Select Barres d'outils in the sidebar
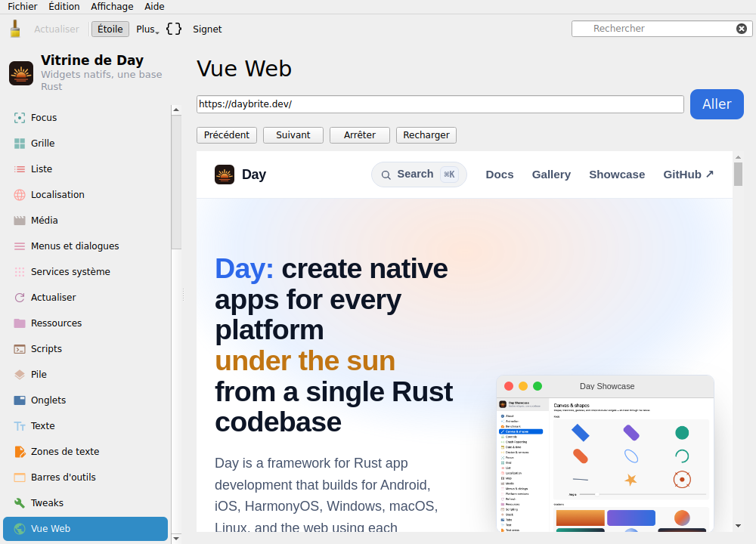Screen dimensions: 756x544 click(x=85, y=478)
